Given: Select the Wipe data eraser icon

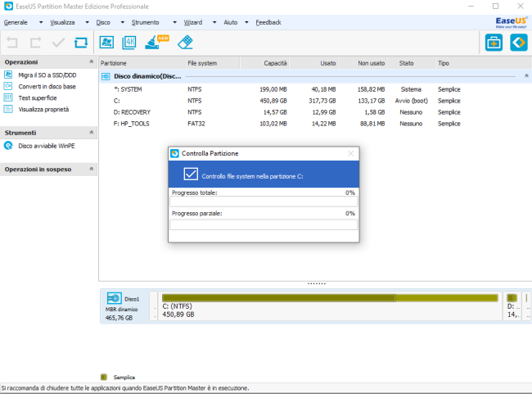Looking at the screenshot, I should click(185, 43).
